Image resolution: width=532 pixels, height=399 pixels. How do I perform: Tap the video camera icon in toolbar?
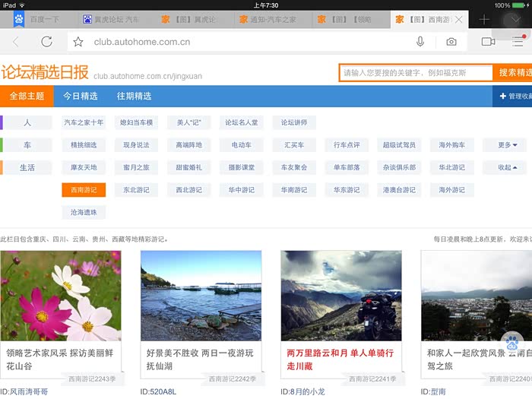click(x=488, y=42)
